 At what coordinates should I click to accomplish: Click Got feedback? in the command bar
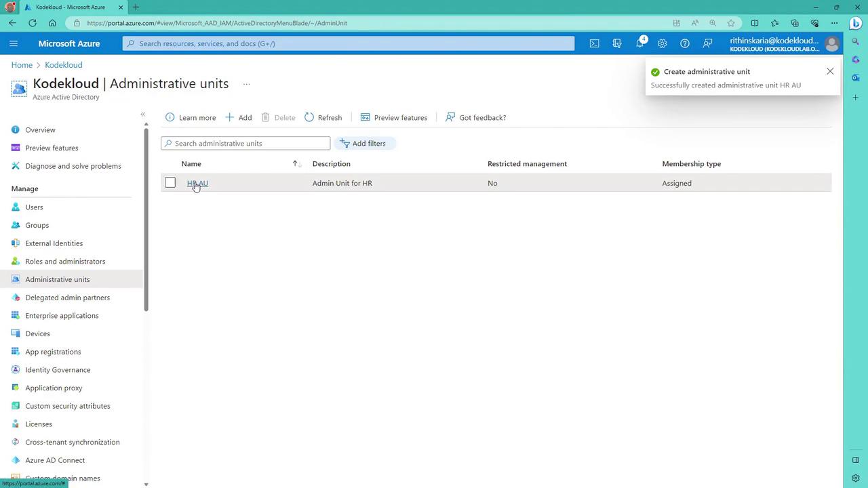(x=476, y=117)
